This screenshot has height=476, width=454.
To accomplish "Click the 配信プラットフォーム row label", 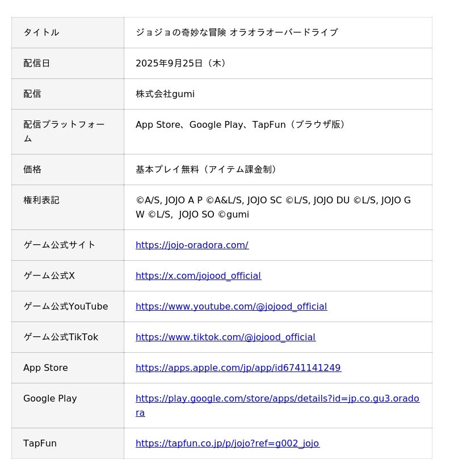I will point(64,125).
